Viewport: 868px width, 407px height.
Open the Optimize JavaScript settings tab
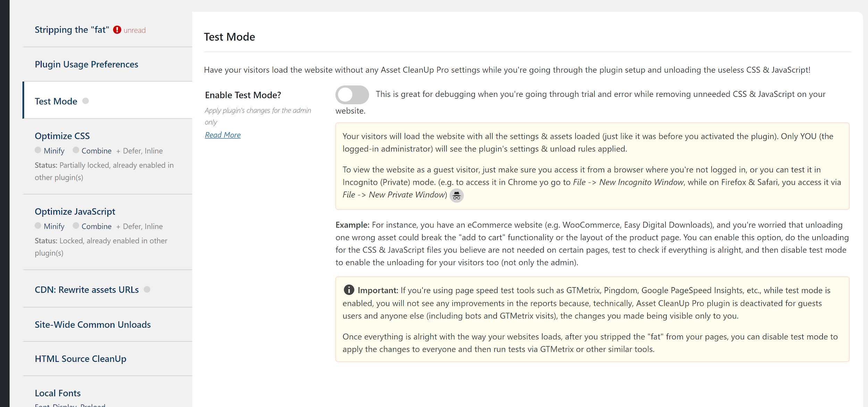tap(75, 211)
